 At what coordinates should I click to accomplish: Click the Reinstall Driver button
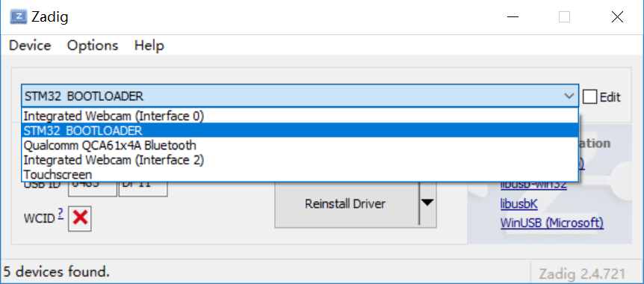coord(347,204)
